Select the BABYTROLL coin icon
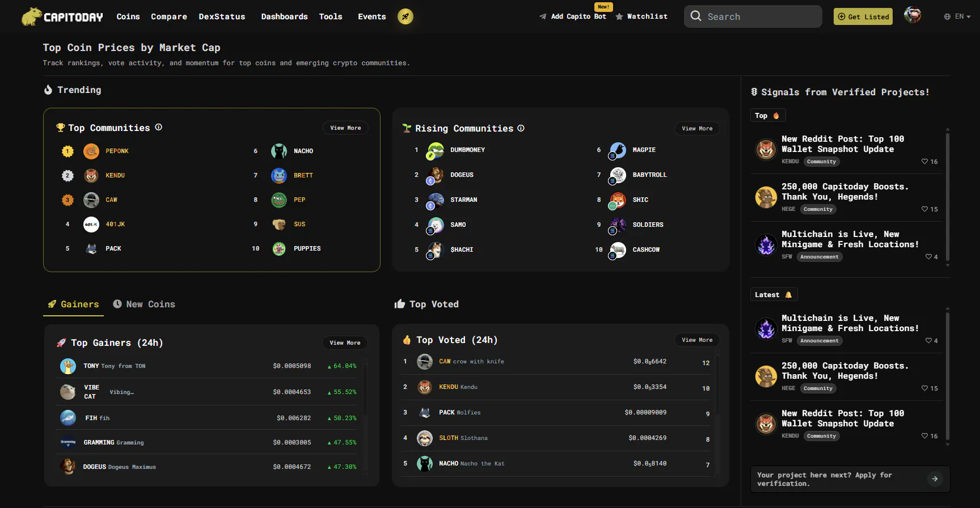The width and height of the screenshot is (980, 508). pos(618,175)
